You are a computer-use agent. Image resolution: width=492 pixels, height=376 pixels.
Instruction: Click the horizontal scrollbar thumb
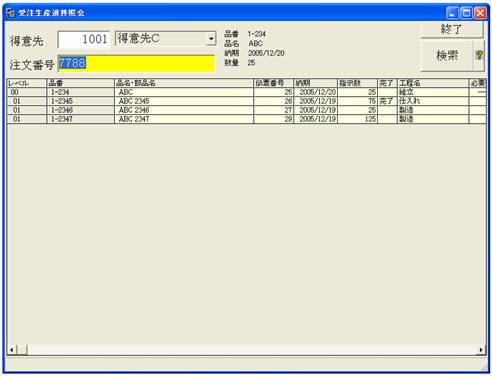(x=22, y=350)
